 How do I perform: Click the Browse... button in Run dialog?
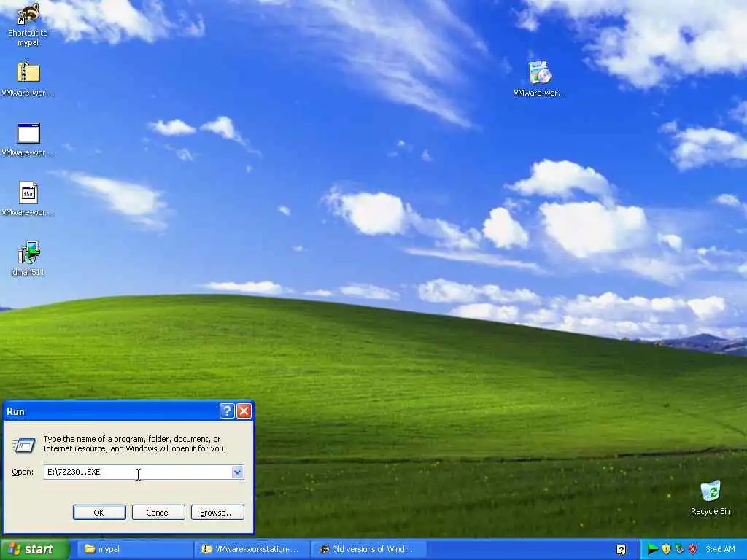[x=217, y=513]
